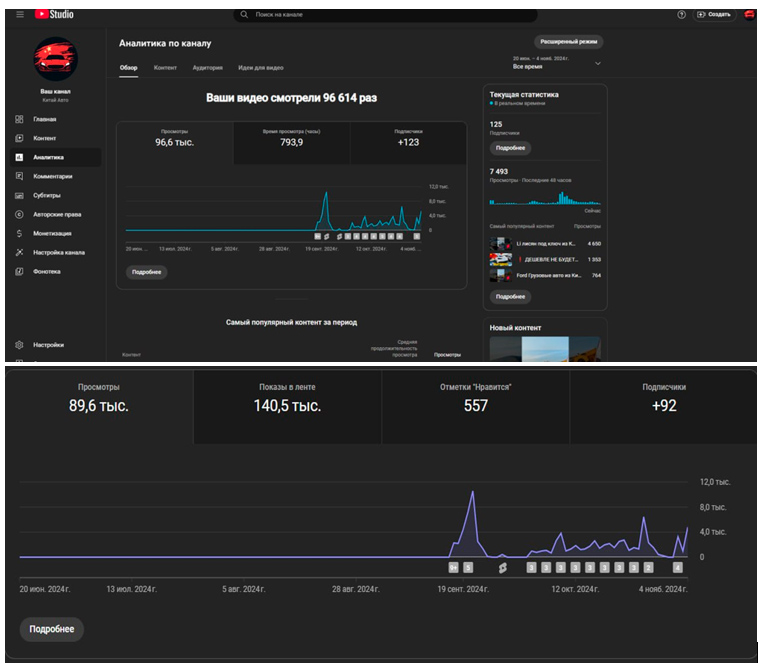Click the 4 marker under the purple chart

coord(678,568)
